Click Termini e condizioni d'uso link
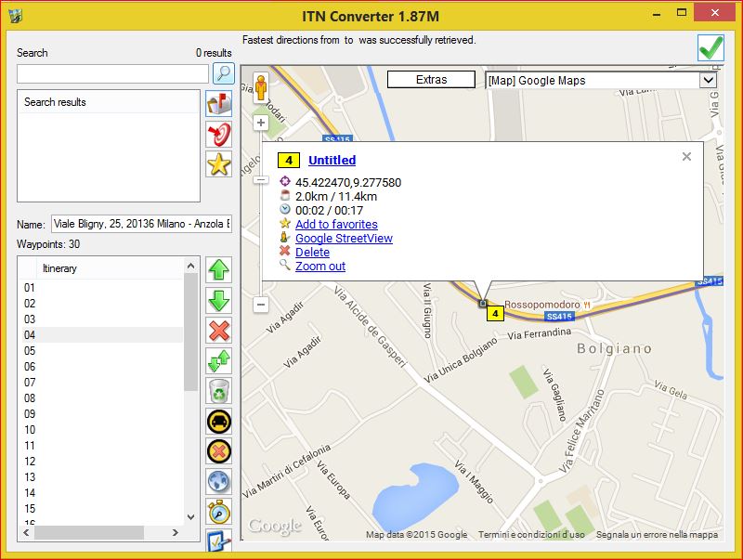This screenshot has height=560, width=743. [531, 534]
